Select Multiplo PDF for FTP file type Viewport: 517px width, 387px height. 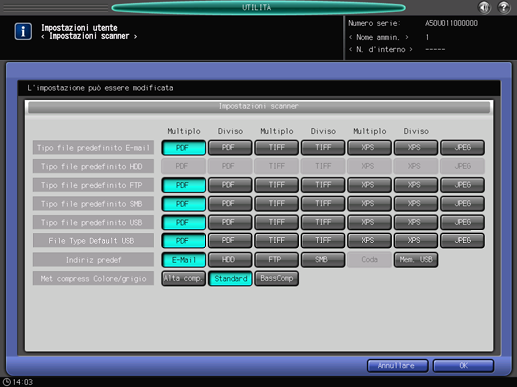[x=184, y=185]
